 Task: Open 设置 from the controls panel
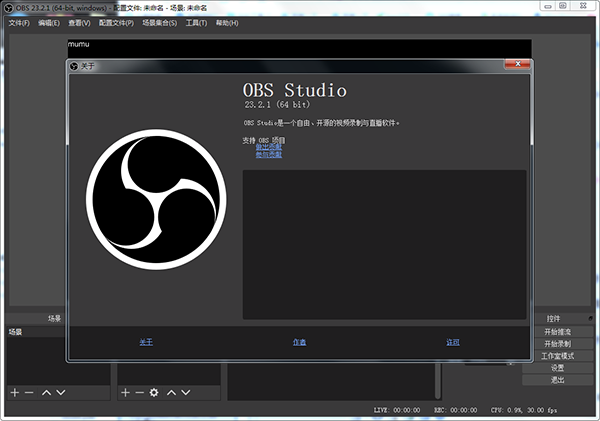pos(558,368)
